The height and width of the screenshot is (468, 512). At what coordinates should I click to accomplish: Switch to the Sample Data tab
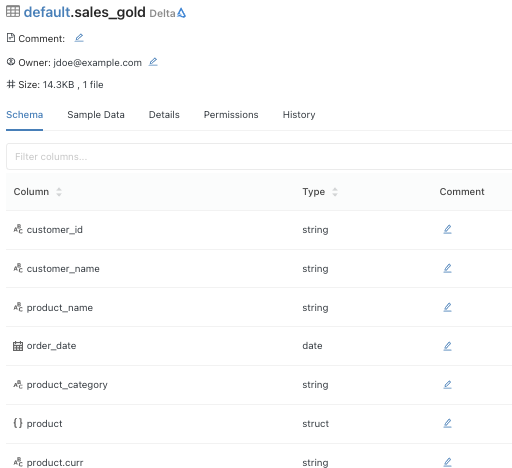point(96,115)
